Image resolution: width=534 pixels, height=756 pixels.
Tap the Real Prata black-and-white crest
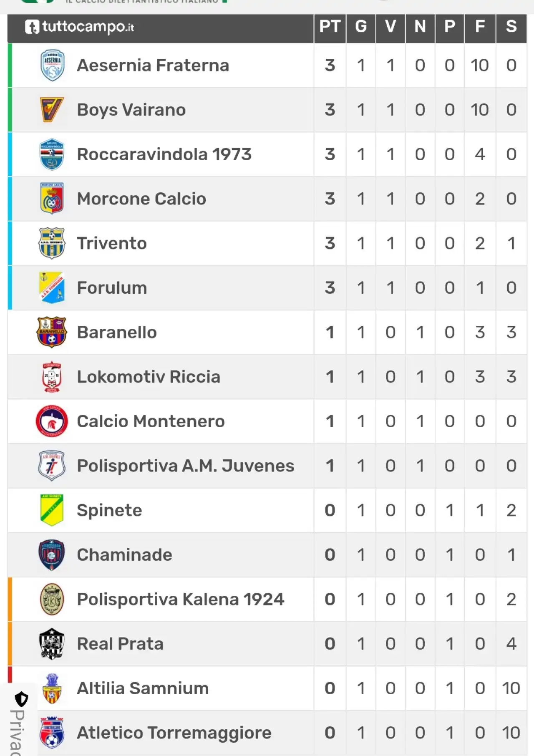coord(52,644)
